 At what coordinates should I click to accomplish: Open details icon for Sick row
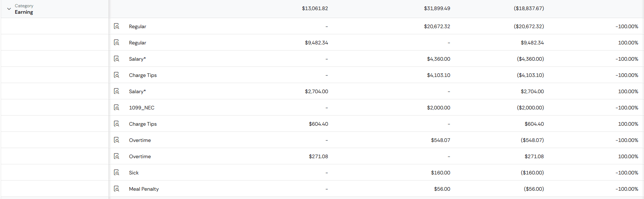point(117,172)
